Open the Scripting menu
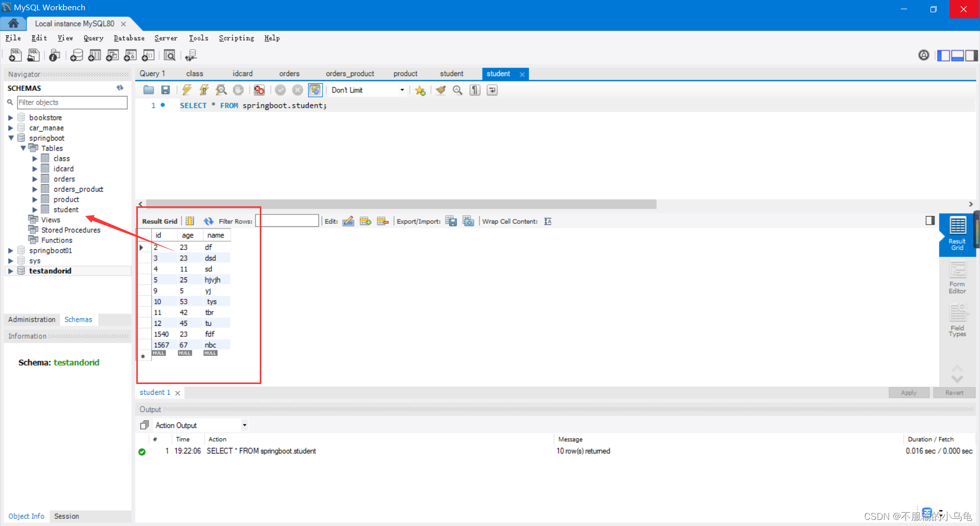This screenshot has height=526, width=980. point(236,38)
